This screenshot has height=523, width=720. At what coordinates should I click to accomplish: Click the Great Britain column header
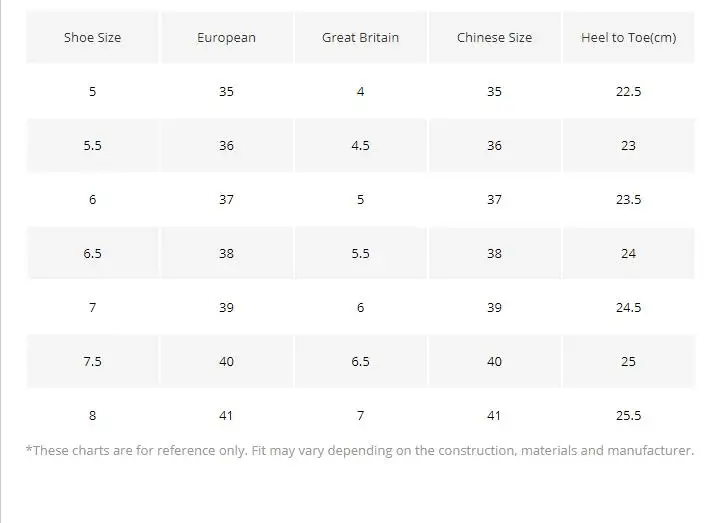coord(360,37)
